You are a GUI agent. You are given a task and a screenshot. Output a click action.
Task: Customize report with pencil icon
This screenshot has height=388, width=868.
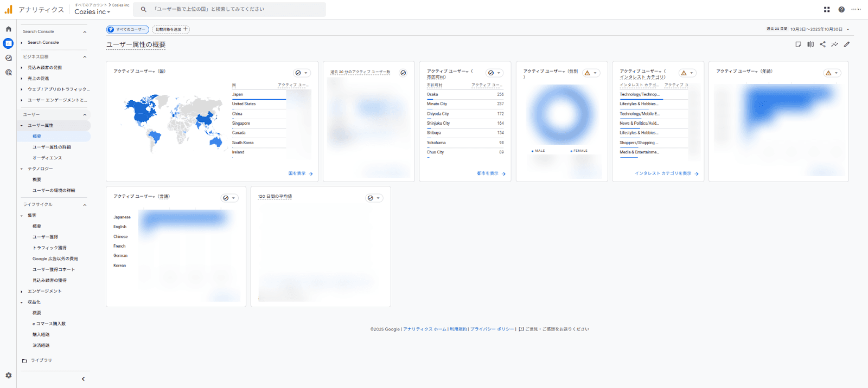(846, 44)
